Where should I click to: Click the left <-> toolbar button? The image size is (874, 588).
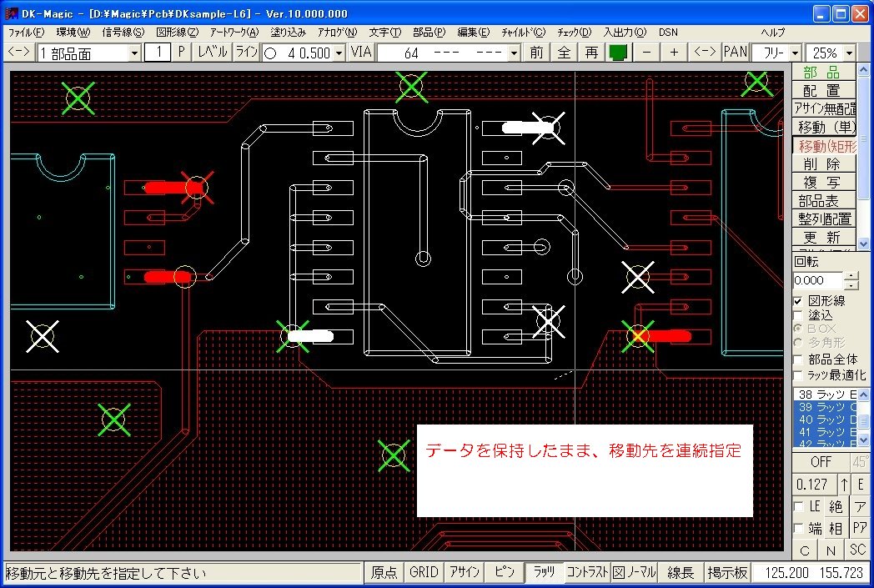[x=19, y=53]
